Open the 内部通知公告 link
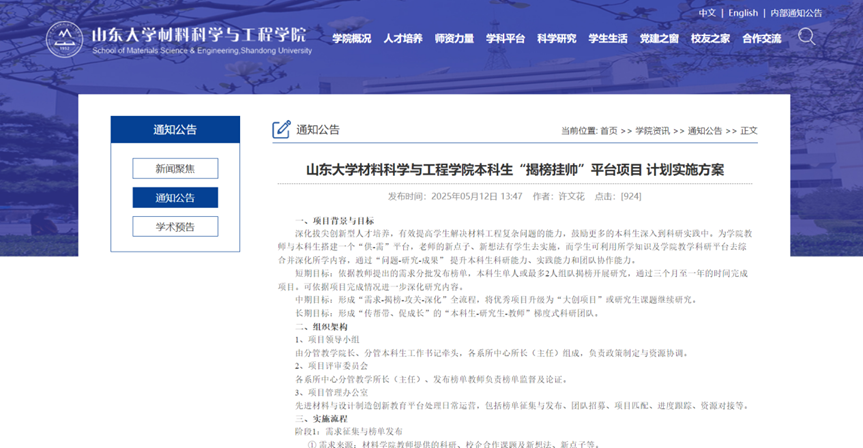The image size is (863, 448). [x=796, y=13]
